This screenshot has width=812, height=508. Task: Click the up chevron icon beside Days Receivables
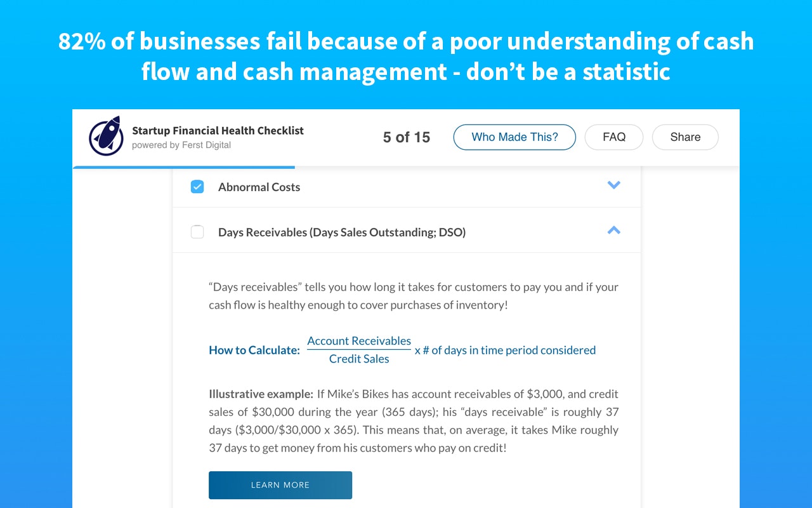613,231
